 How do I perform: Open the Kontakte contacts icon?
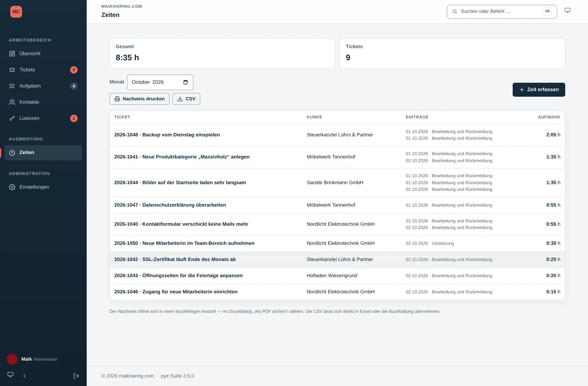tap(12, 102)
